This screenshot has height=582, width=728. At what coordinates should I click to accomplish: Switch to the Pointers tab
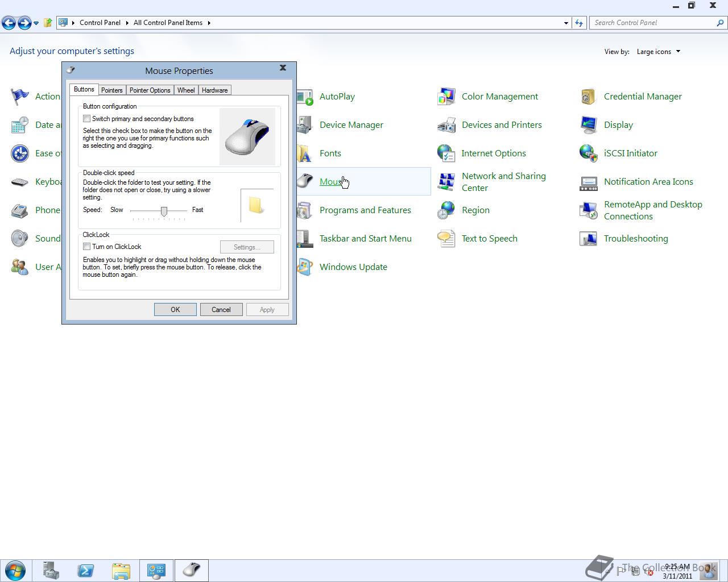[x=112, y=90]
